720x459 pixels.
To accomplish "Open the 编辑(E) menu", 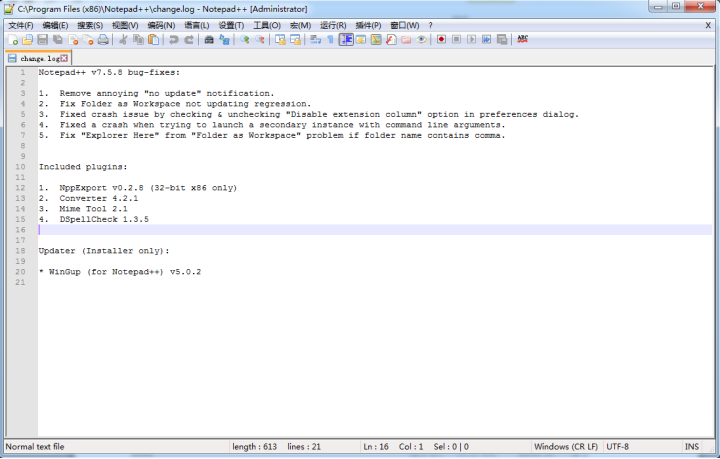I will point(55,25).
